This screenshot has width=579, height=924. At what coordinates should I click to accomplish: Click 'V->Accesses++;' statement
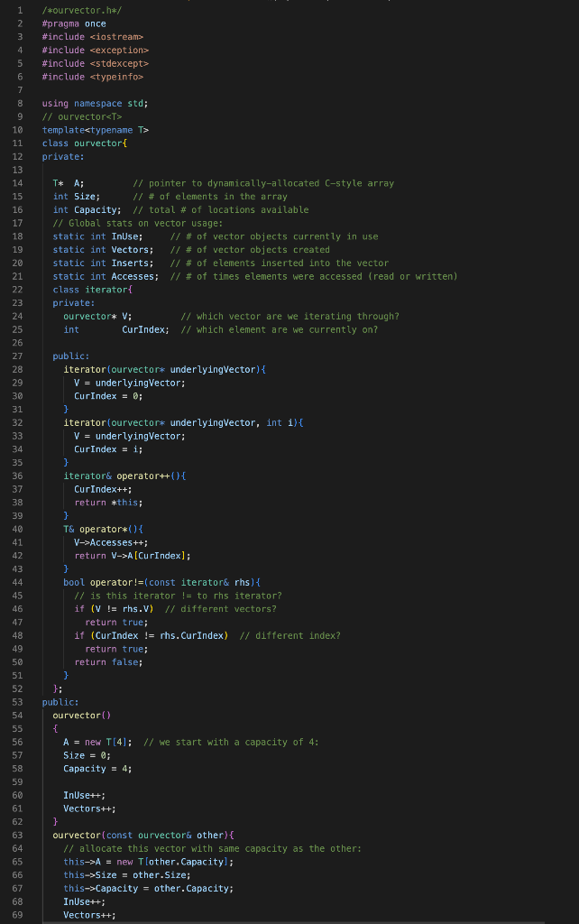[x=111, y=542]
